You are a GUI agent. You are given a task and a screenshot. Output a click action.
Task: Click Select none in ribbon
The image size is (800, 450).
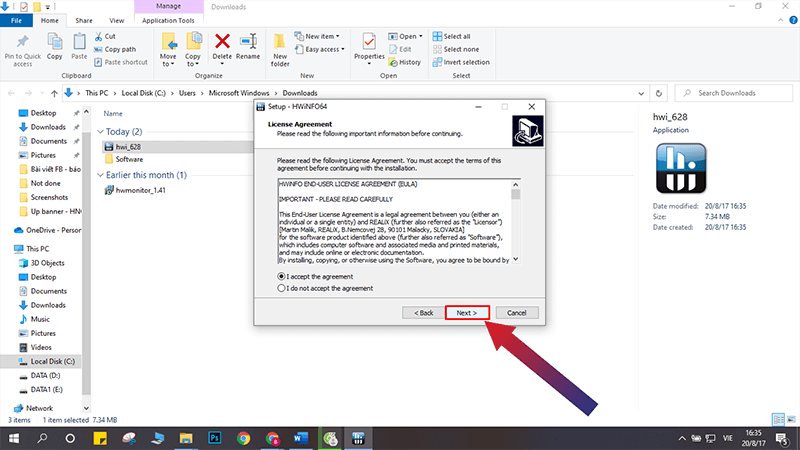coord(456,49)
